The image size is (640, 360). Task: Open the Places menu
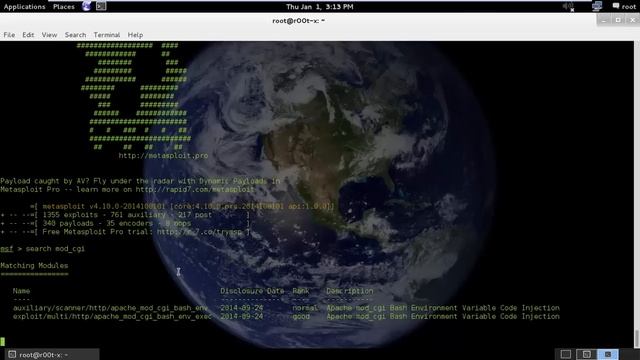64,7
